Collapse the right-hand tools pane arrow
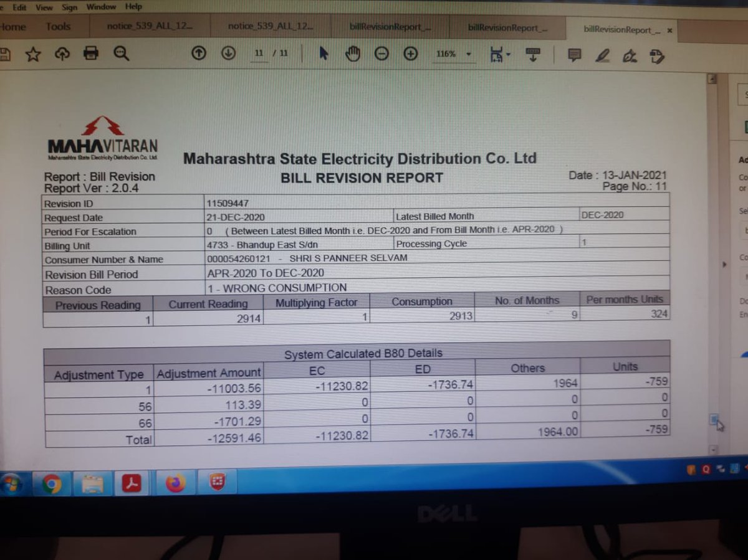Image resolution: width=748 pixels, height=560 pixels. 724,264
